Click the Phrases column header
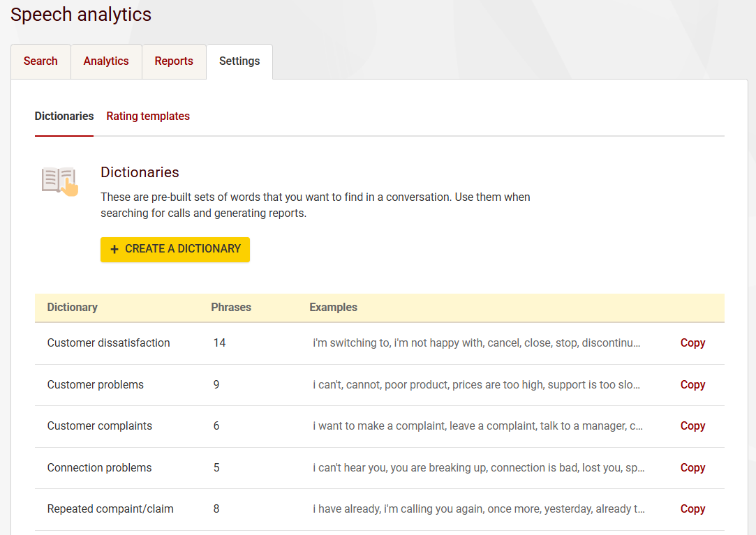 (231, 308)
